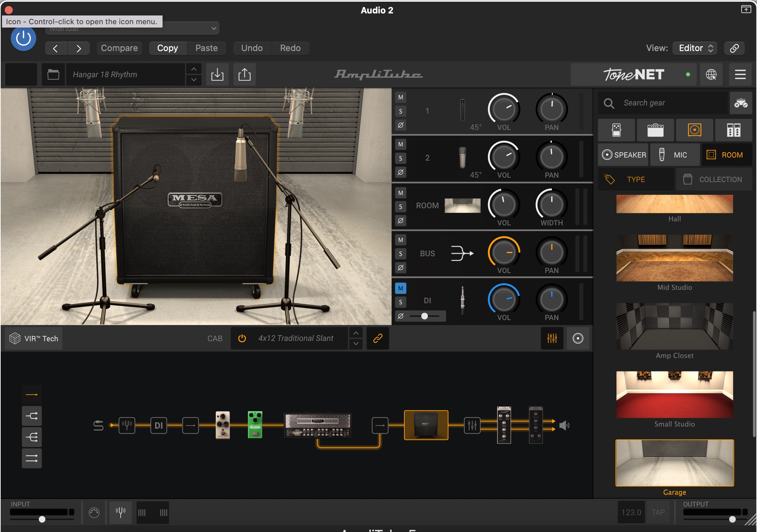
Task: Select the stomp pedal gear category
Action: (616, 130)
